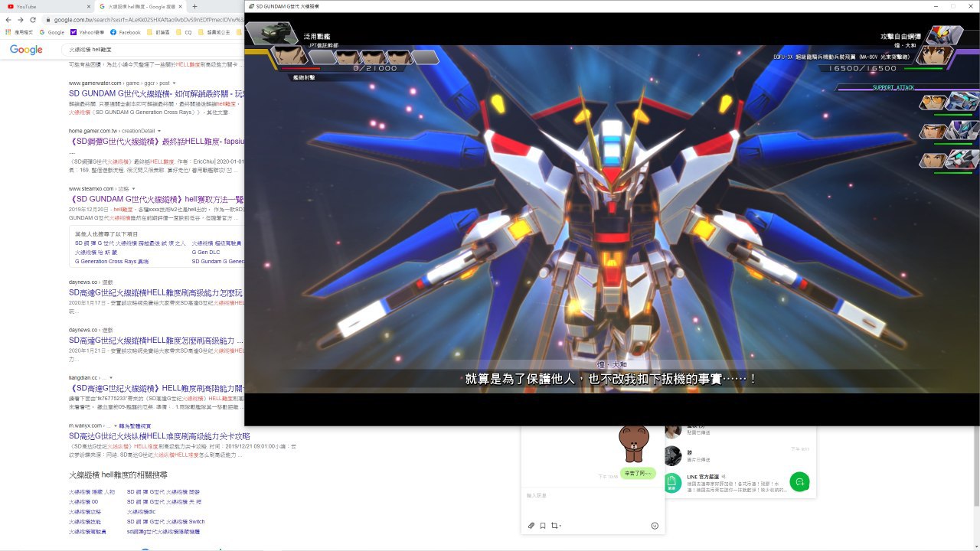Click the SUPPORT ATTACK label
This screenshot has width=980, height=551.
pyautogui.click(x=893, y=88)
